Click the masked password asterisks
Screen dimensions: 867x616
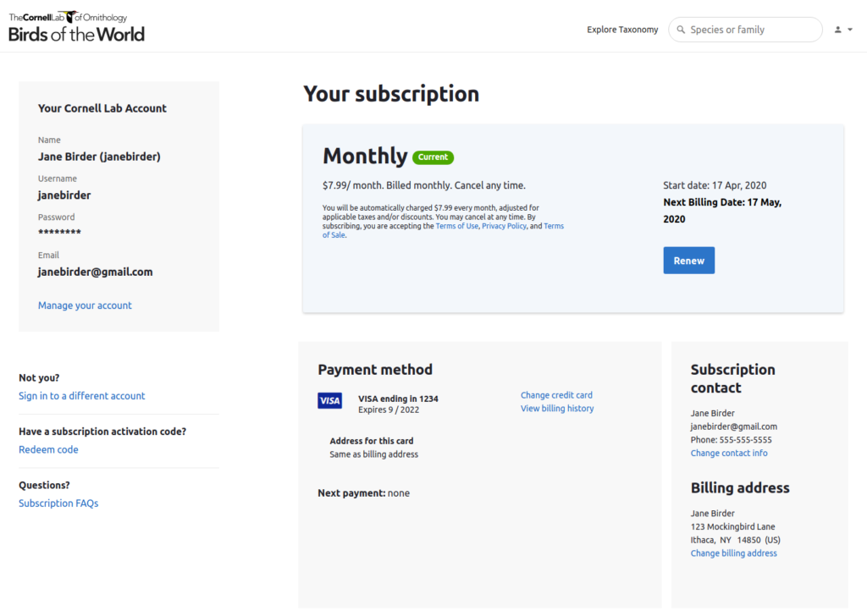pyautogui.click(x=59, y=232)
